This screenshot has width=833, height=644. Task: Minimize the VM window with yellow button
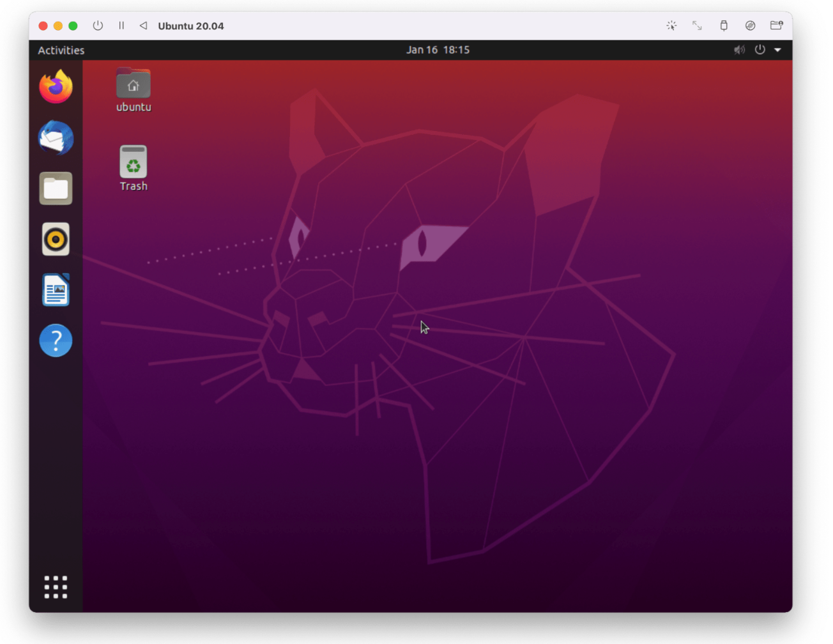tap(58, 26)
